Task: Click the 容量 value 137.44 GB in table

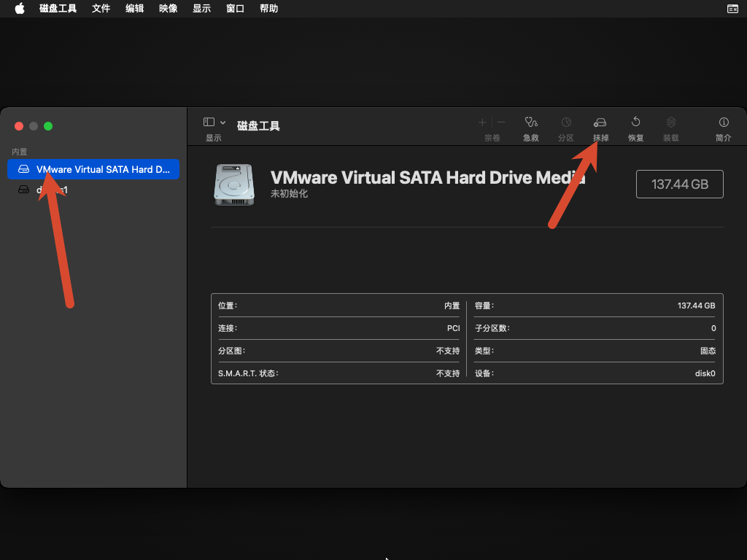Action: click(696, 306)
